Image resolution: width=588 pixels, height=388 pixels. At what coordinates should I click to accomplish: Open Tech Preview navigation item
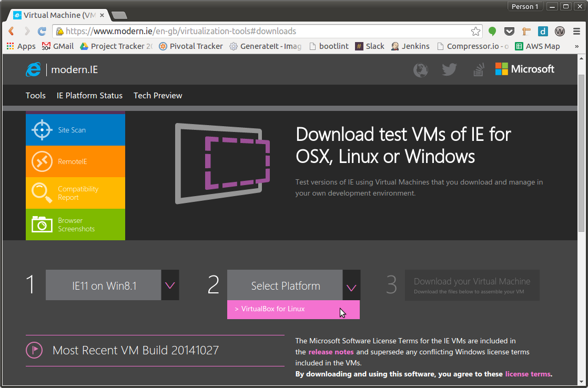tap(158, 96)
